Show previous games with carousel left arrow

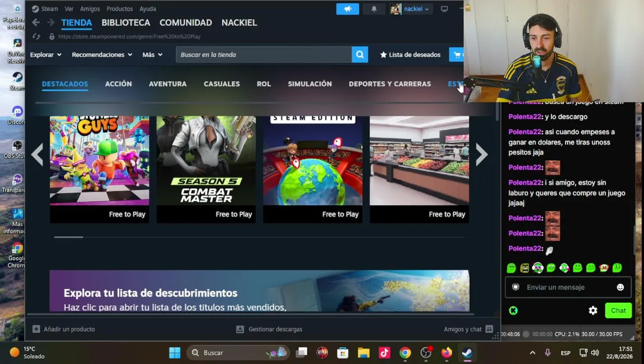tap(37, 154)
